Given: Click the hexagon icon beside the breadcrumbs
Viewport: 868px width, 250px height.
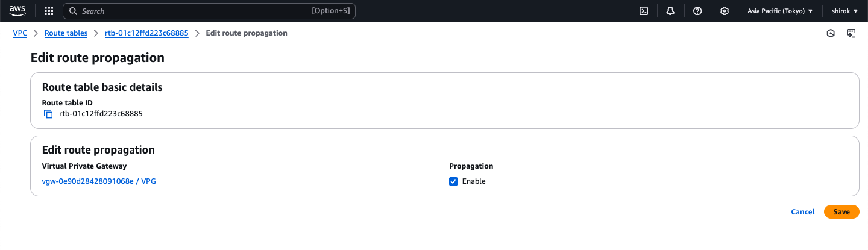Looking at the screenshot, I should click(x=831, y=34).
